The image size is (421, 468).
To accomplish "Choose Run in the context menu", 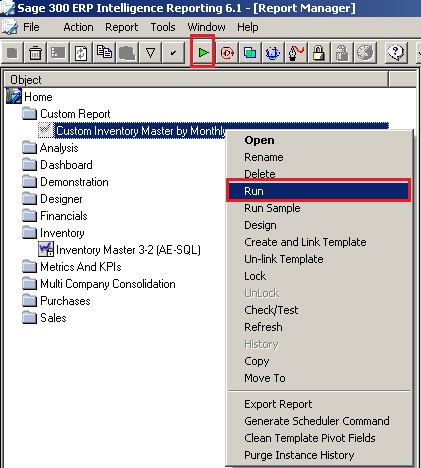I will [318, 191].
